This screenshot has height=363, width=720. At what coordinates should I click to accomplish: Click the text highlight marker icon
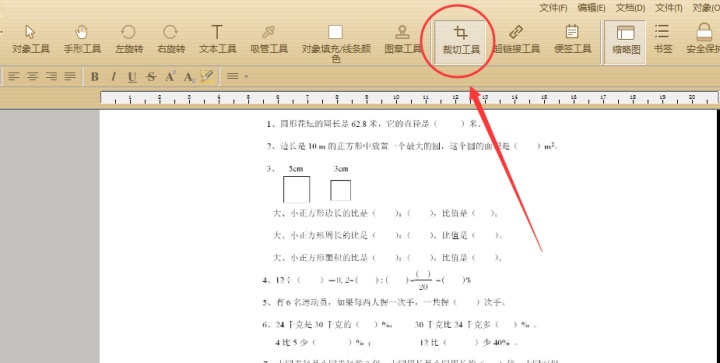[207, 76]
